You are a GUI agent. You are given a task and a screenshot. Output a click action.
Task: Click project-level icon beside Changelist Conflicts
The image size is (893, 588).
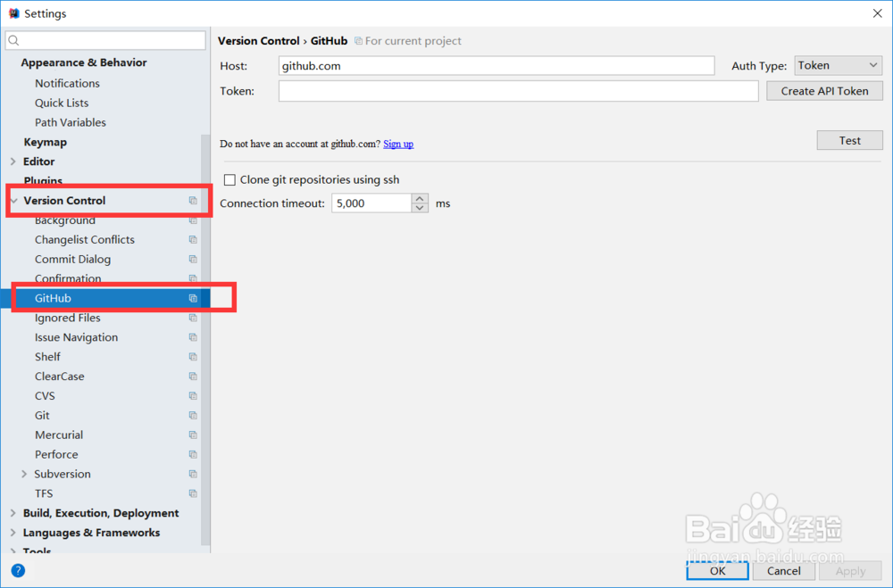click(193, 240)
